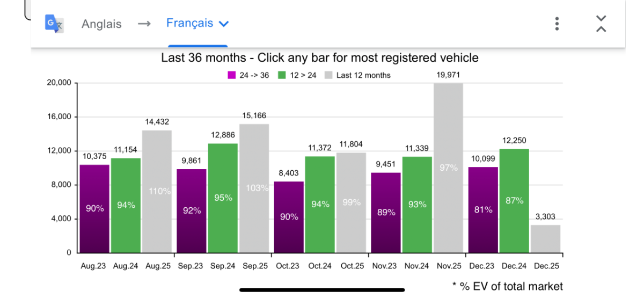Toggle the purple 24 -> 36 legend series
The height and width of the screenshot is (298, 644).
click(x=248, y=75)
